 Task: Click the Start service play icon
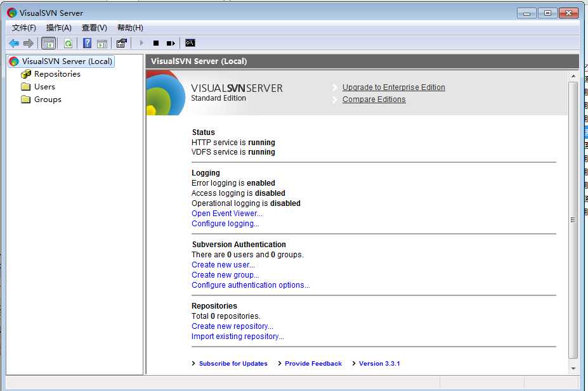coord(141,43)
